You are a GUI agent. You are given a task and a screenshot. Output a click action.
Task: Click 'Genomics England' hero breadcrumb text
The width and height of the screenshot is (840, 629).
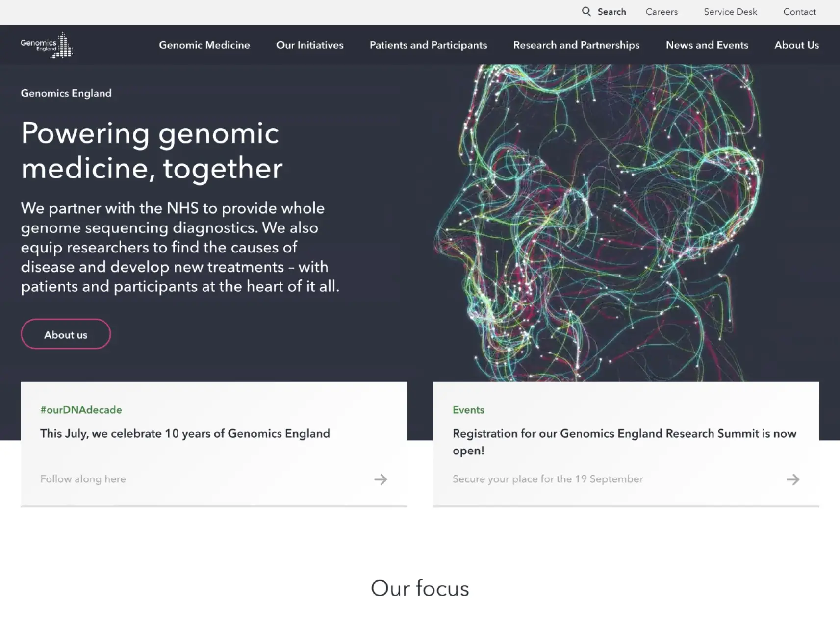click(x=66, y=93)
